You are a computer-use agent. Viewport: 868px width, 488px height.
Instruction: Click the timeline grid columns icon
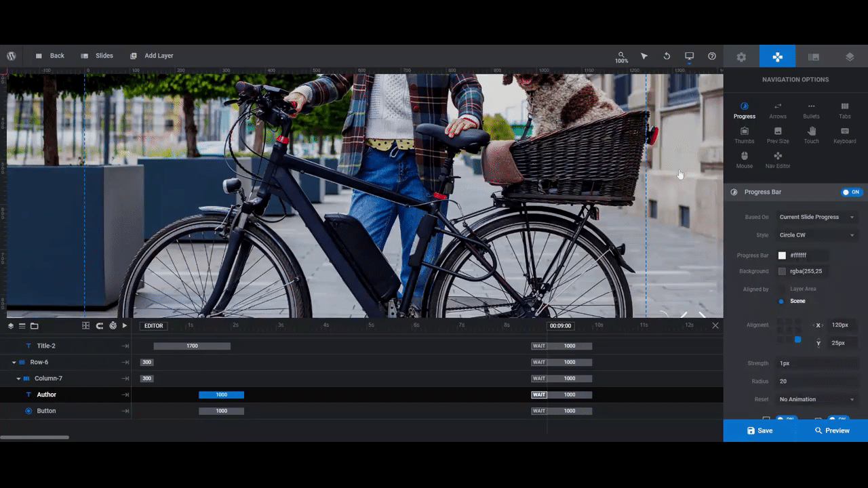tap(85, 326)
